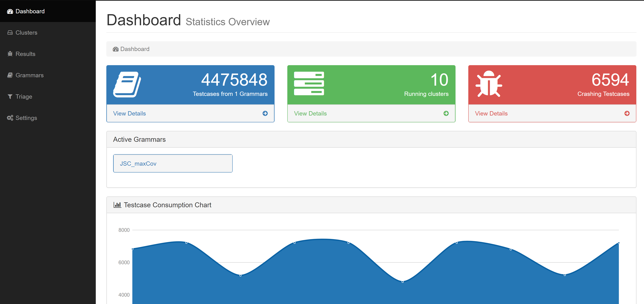
Task: Click the gears icon next to Settings
Action: pos(10,118)
